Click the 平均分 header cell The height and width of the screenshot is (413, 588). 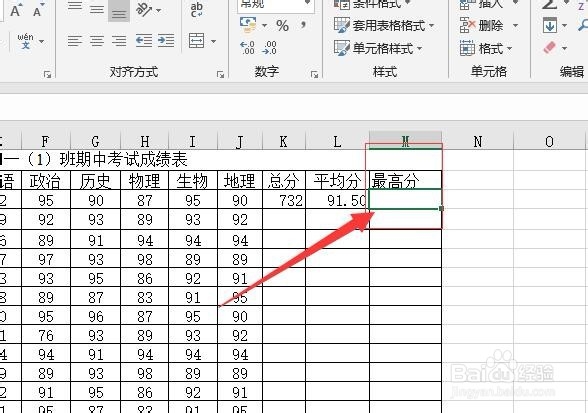point(337,180)
